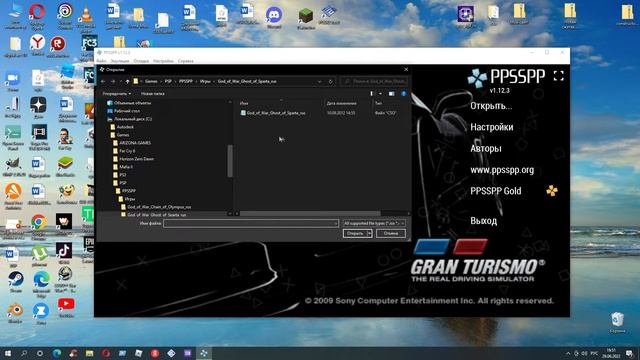Click PPSSPP Gold in the main menu
640x360 pixels.
[x=496, y=191]
